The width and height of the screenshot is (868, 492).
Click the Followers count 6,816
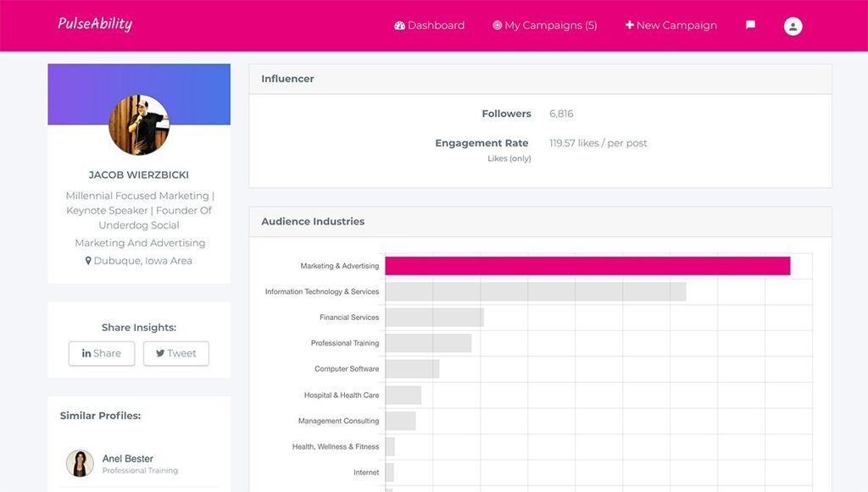[561, 113]
